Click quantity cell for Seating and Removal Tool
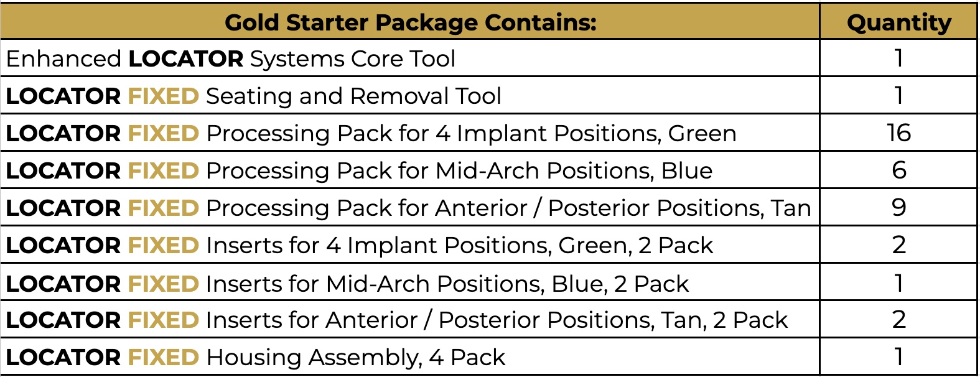Screen dimensions: 980x377 (x=899, y=95)
